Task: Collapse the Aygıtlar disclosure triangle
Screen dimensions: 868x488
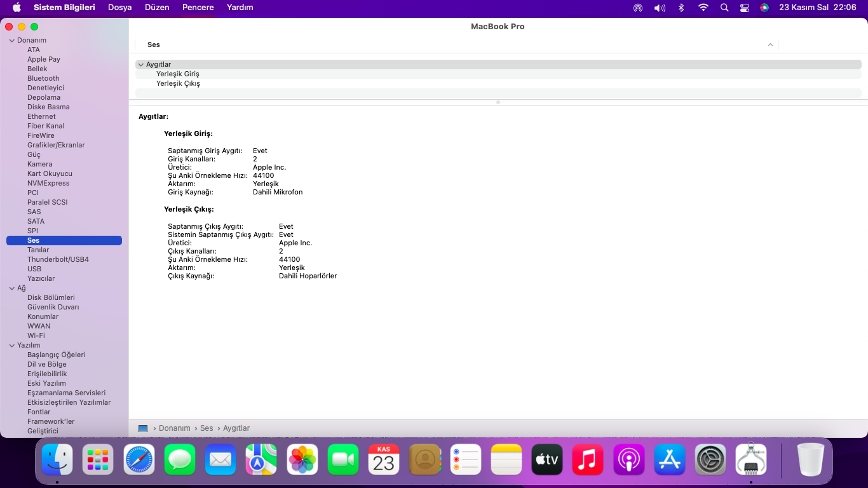Action: tap(141, 65)
